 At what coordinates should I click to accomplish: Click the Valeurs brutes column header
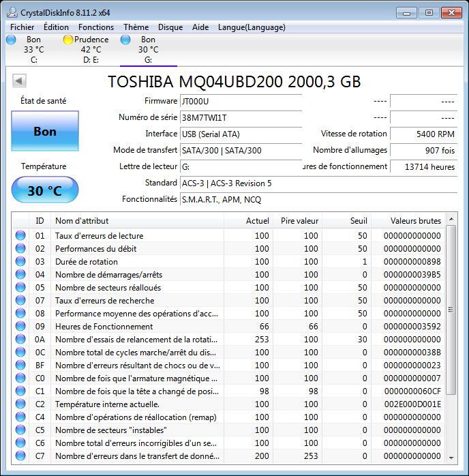(x=408, y=221)
